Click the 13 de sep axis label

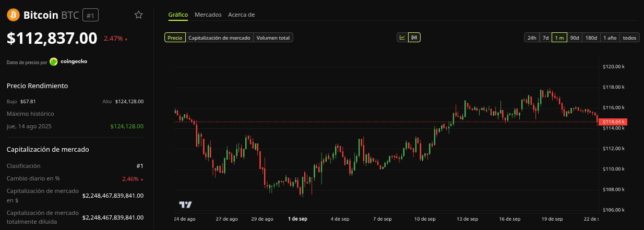point(467,219)
